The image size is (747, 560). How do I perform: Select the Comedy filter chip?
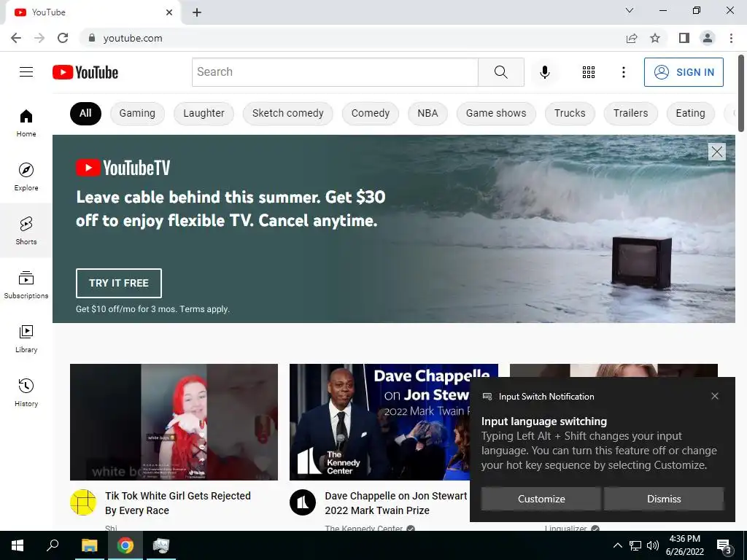(x=370, y=113)
